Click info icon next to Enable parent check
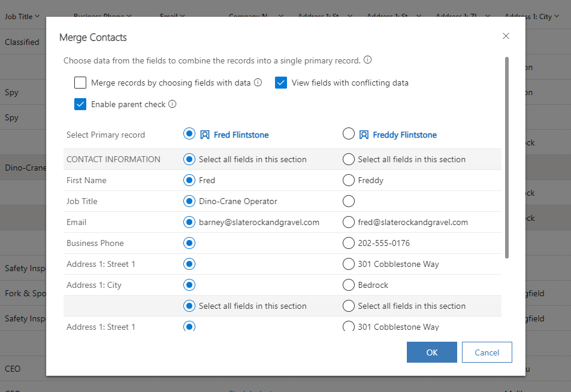This screenshot has height=392, width=571. (173, 104)
